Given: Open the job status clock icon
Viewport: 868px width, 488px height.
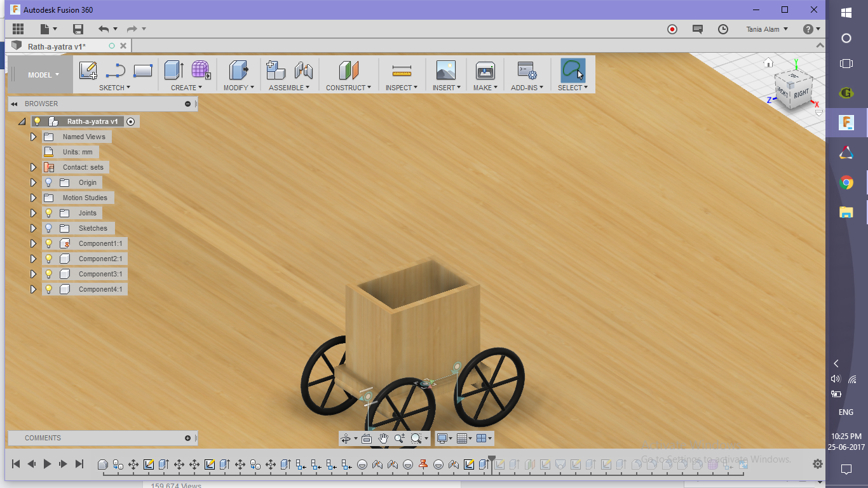Looking at the screenshot, I should (723, 29).
